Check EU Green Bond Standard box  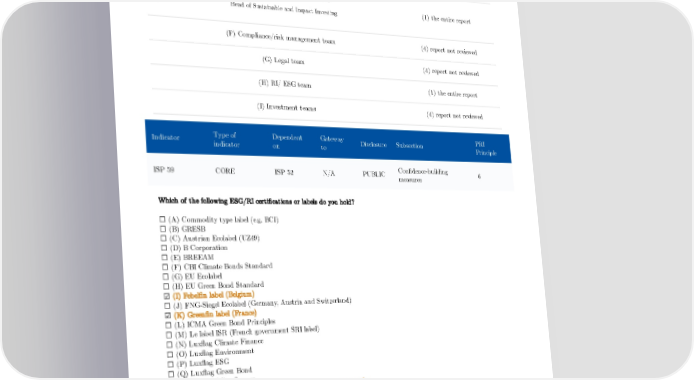point(166,286)
